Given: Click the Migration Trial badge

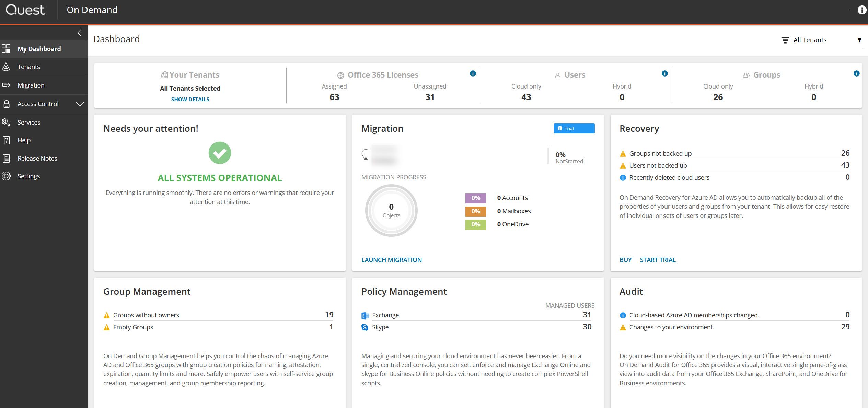Looking at the screenshot, I should click(x=574, y=128).
